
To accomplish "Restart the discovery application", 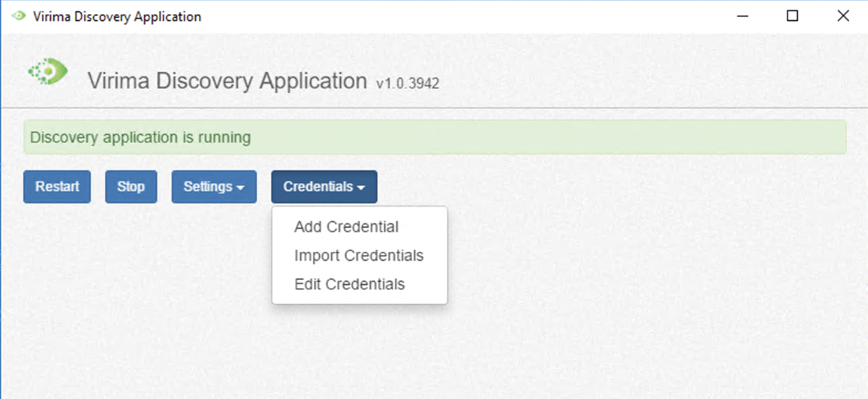I will [x=57, y=187].
